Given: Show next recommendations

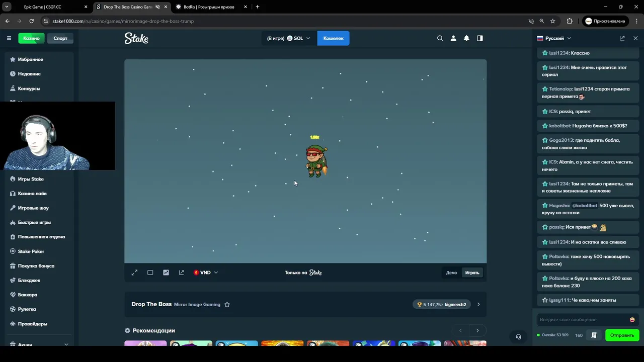Looking at the screenshot, I should pos(477,330).
